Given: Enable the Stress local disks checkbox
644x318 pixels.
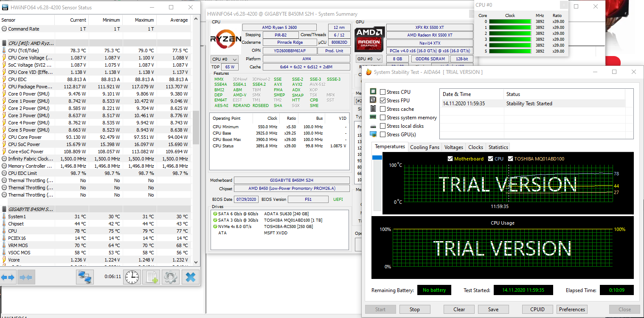Looking at the screenshot, I should point(383,126).
